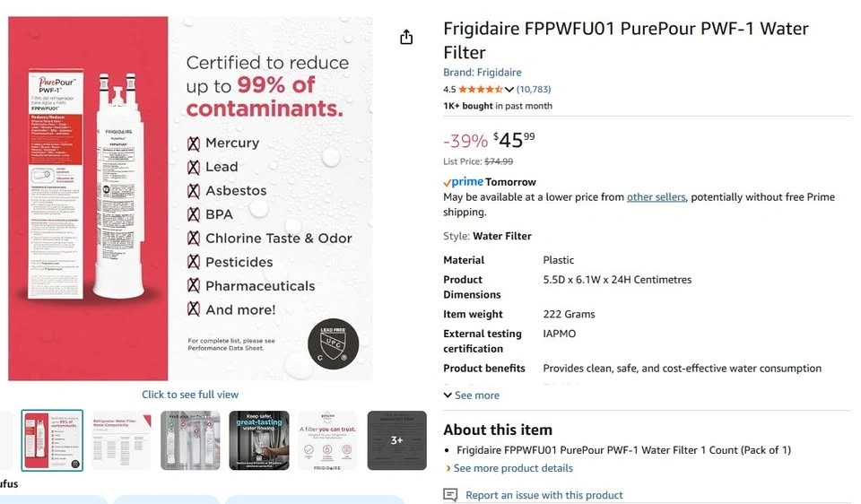The width and height of the screenshot is (861, 504).
Task: Click the struck-through $74.99 list price
Action: [x=498, y=161]
